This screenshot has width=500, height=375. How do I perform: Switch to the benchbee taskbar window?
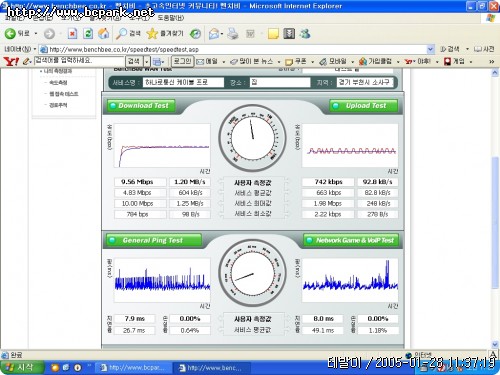click(x=212, y=368)
